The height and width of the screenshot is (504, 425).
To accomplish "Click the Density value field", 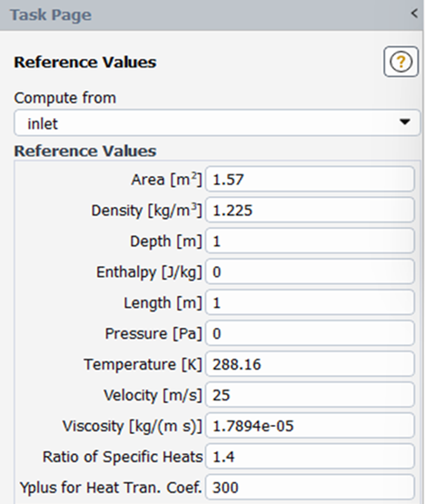I will point(310,210).
